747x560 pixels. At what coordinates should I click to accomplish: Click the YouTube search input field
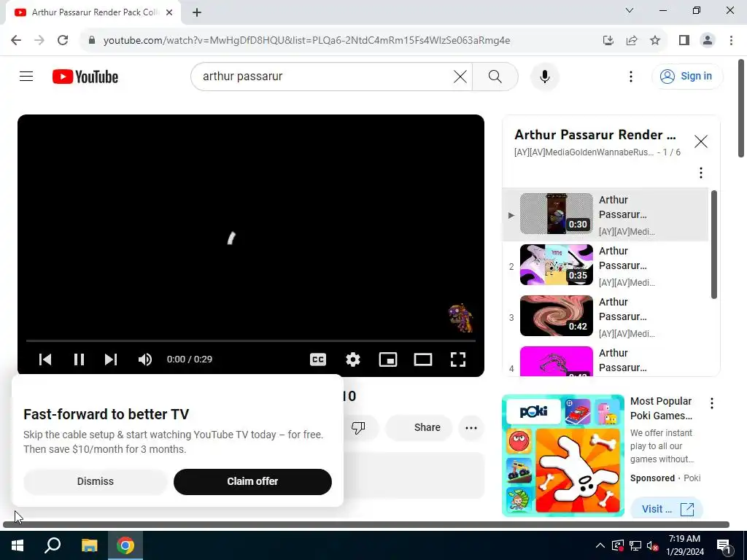[326, 76]
